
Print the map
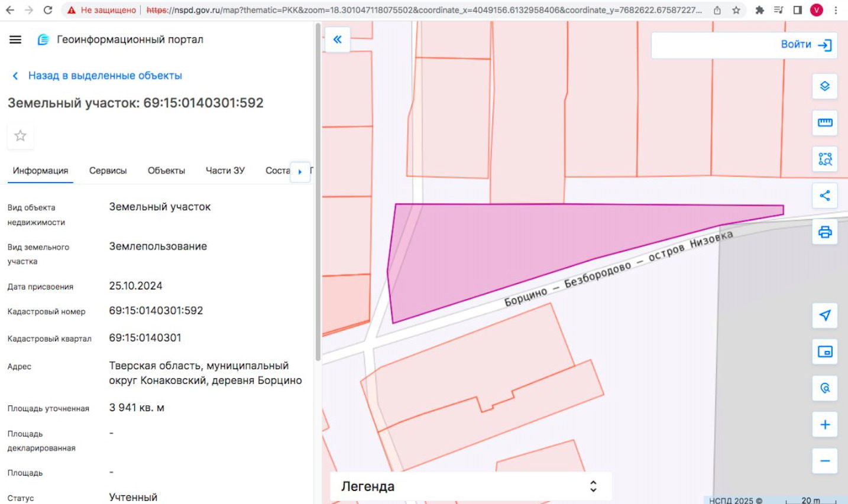[825, 232]
